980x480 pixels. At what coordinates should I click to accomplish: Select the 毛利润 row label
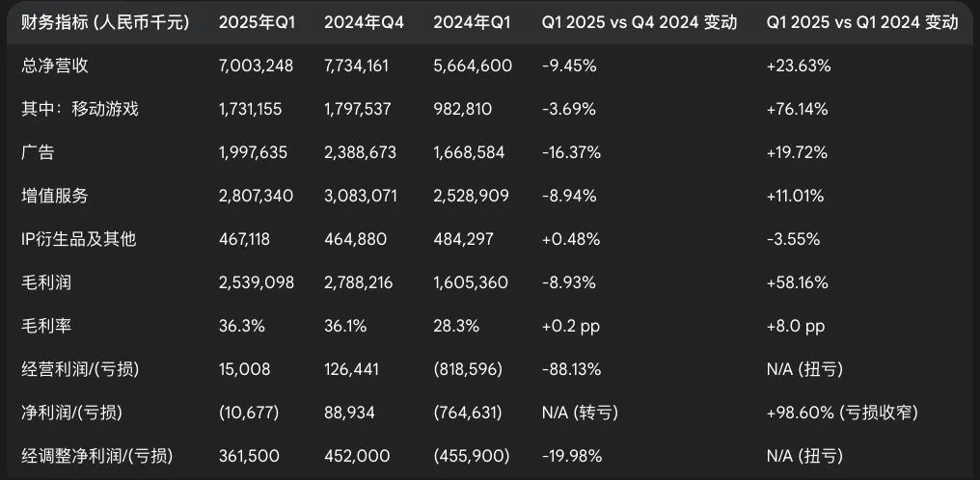tap(46, 282)
